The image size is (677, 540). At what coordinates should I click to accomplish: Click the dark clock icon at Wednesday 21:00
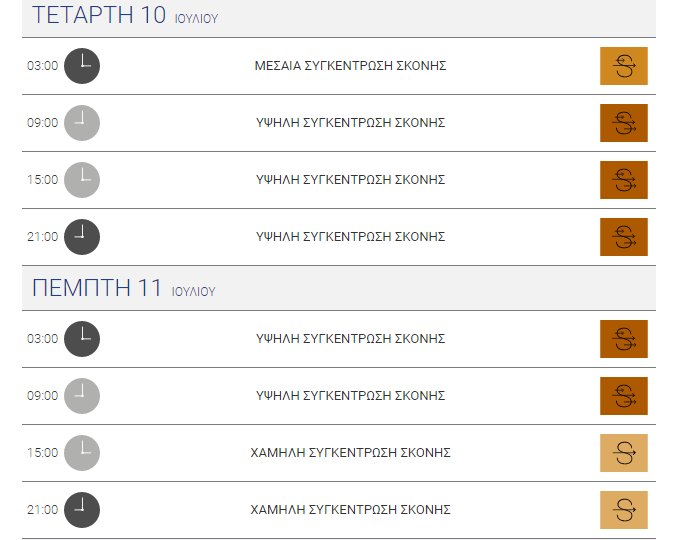point(82,237)
